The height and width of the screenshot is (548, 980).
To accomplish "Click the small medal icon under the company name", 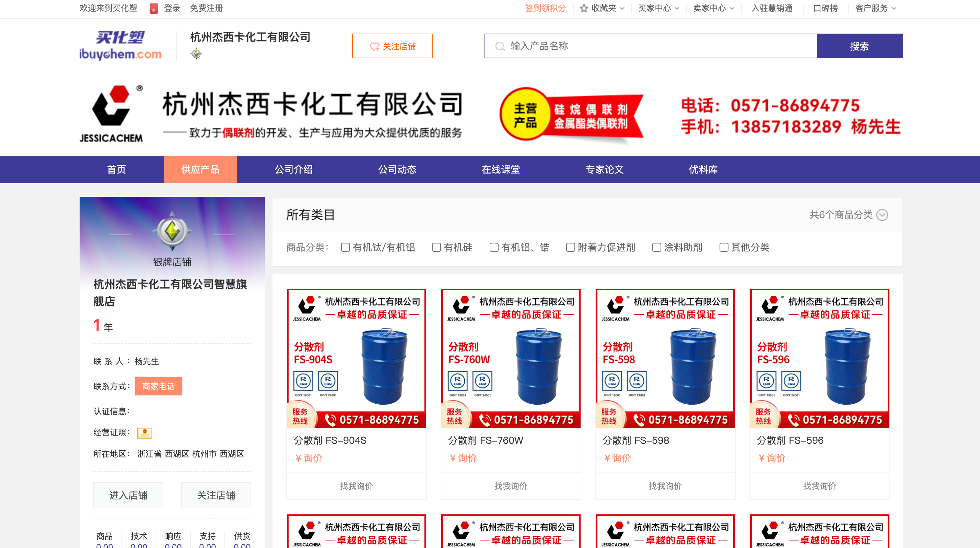I will coord(196,53).
